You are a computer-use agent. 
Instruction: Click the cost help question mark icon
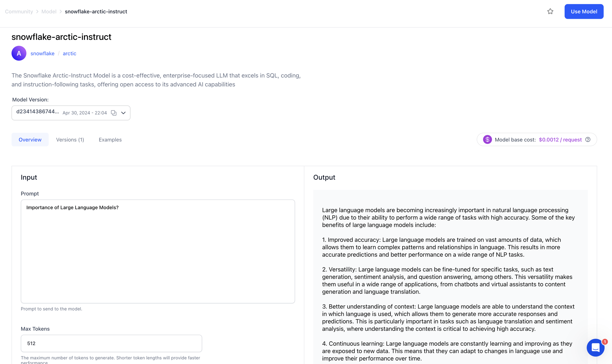click(588, 140)
